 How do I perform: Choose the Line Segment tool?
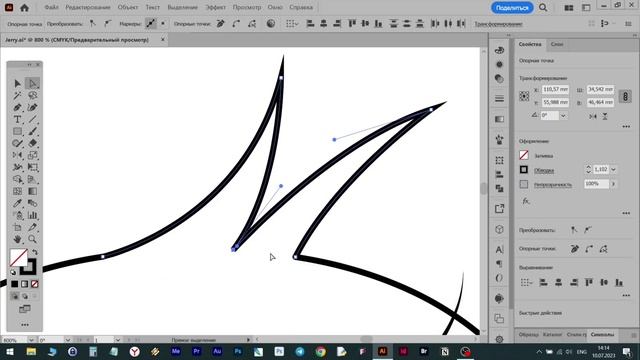(33, 120)
